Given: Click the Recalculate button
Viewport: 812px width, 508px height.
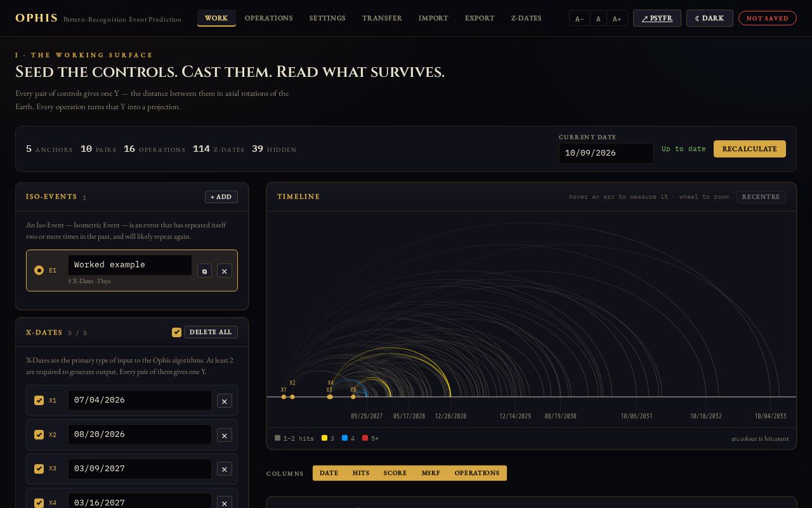Looking at the screenshot, I should [750, 149].
